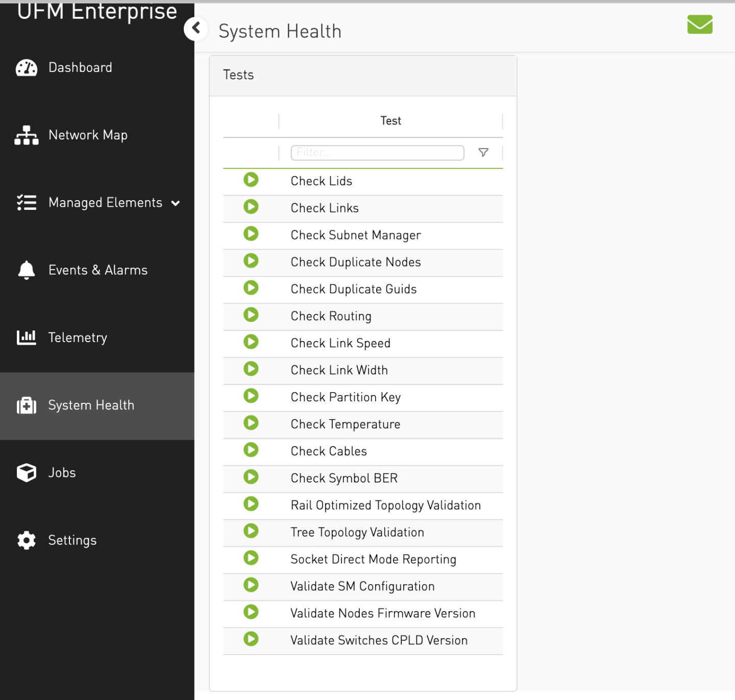Run the Check Lids test
This screenshot has height=700, width=735.
click(x=251, y=180)
